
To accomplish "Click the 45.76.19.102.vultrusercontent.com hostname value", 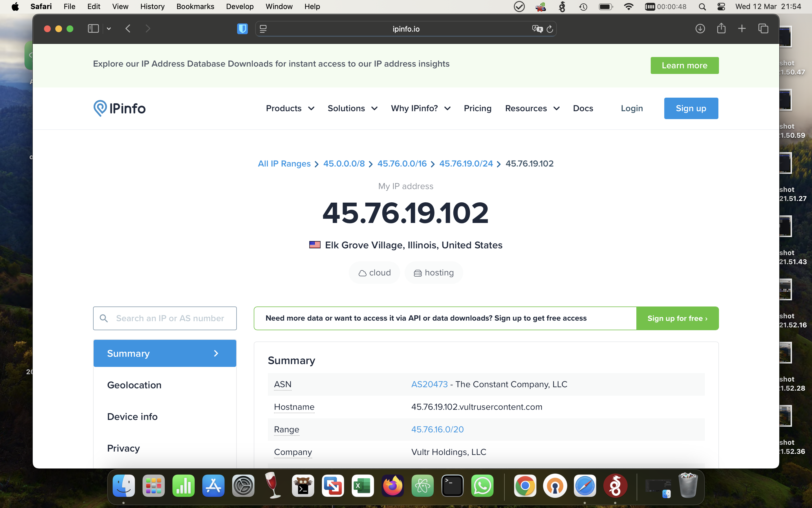I will tap(477, 407).
